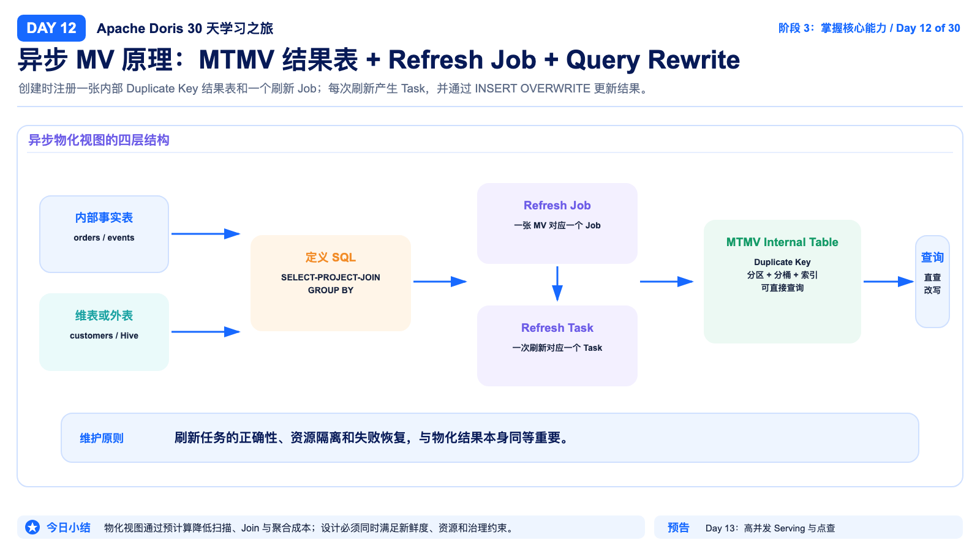Image resolution: width=980 pixels, height=551 pixels.
Task: Select the MTMV Internal Table box
Action: [782, 282]
